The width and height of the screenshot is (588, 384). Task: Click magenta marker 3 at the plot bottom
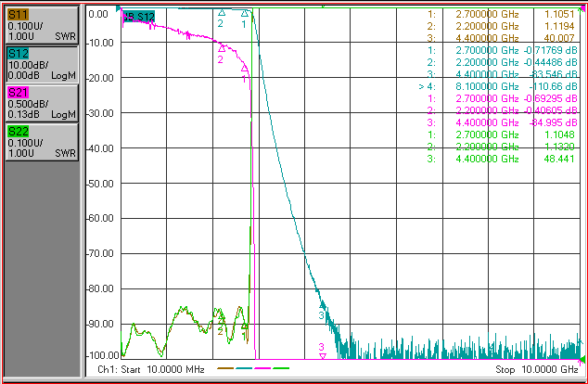click(x=323, y=356)
